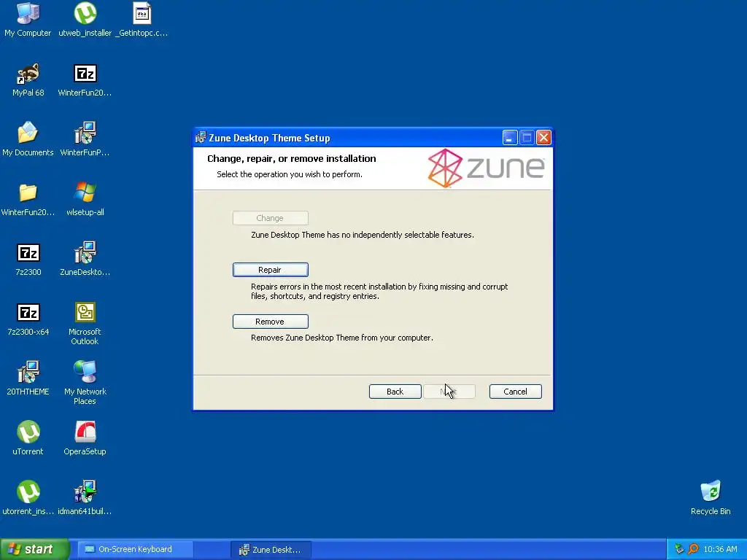This screenshot has width=747, height=560.
Task: Click the magnifier icon in system tray
Action: coord(693,549)
